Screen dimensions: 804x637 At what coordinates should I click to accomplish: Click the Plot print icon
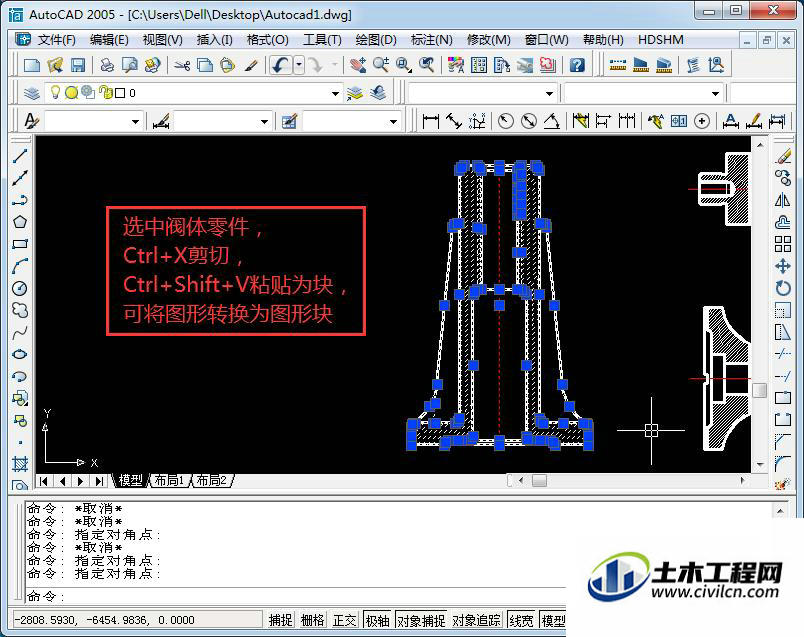[107, 65]
